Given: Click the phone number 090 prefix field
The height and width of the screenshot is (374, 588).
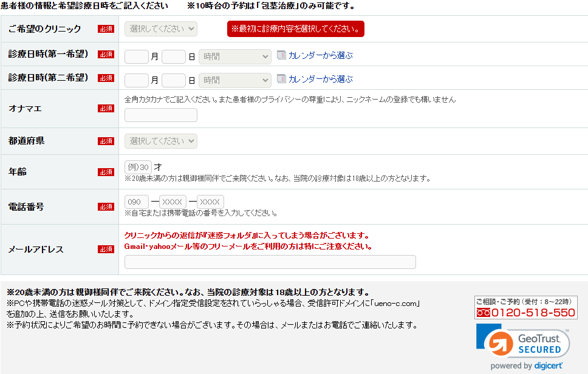Looking at the screenshot, I should click(x=137, y=202).
